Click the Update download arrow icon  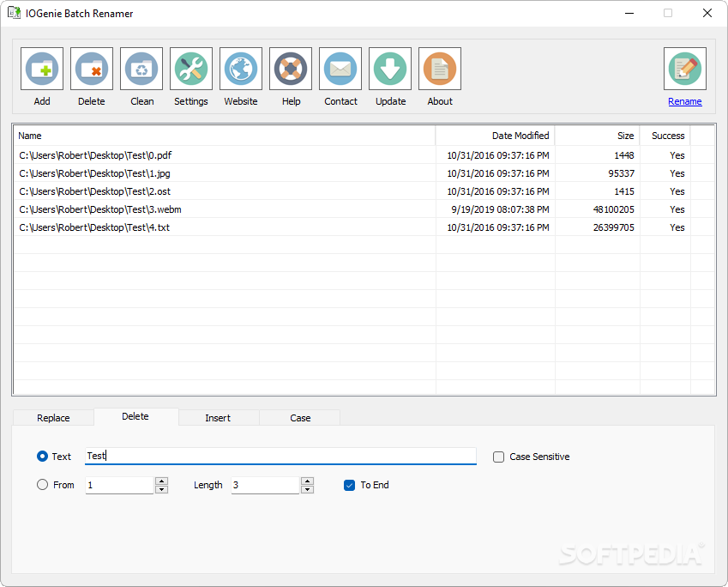tap(390, 69)
